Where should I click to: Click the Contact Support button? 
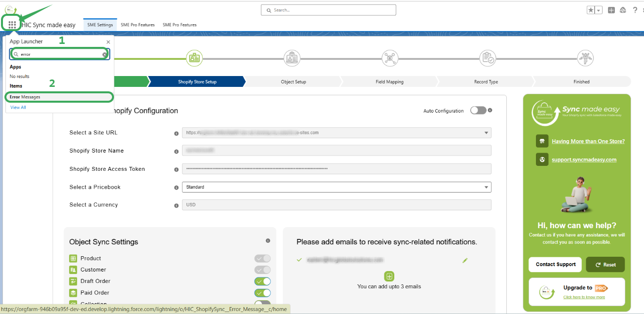555,265
